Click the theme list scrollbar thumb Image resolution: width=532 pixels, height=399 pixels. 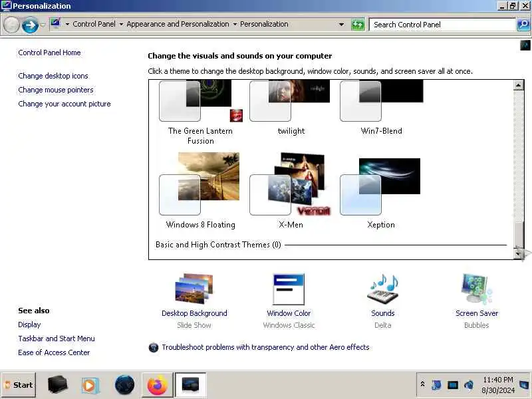click(x=518, y=234)
